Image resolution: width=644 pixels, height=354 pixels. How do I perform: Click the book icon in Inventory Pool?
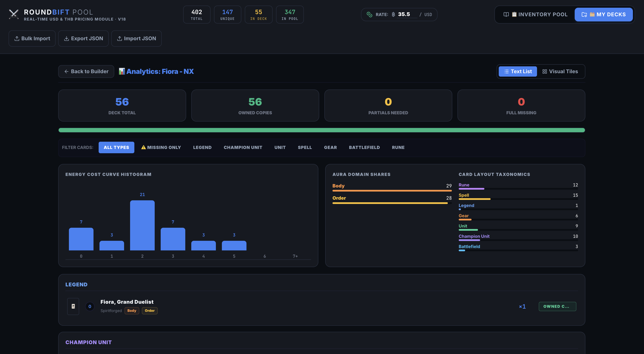click(x=506, y=15)
